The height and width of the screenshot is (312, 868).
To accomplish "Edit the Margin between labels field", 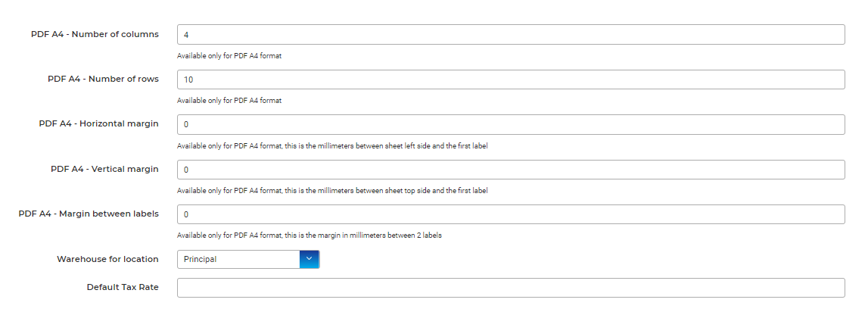I will pos(510,214).
